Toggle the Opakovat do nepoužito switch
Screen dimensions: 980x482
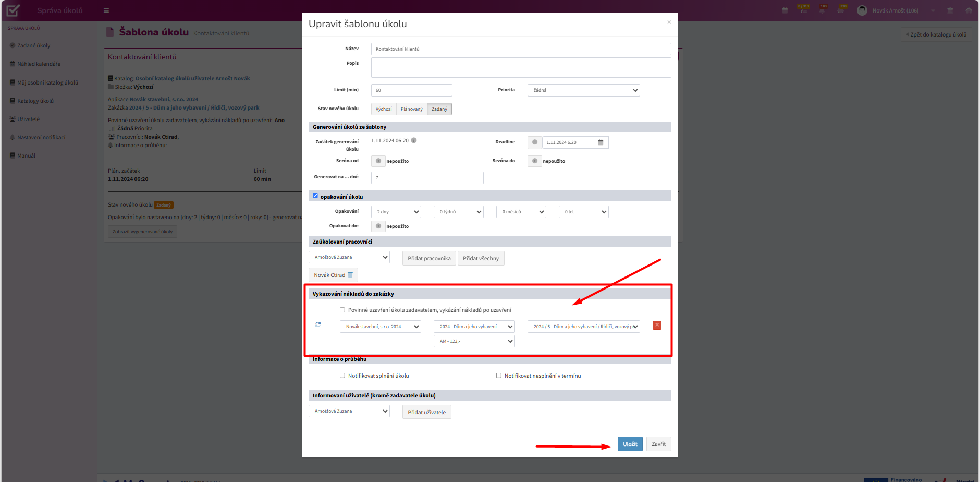[378, 226]
